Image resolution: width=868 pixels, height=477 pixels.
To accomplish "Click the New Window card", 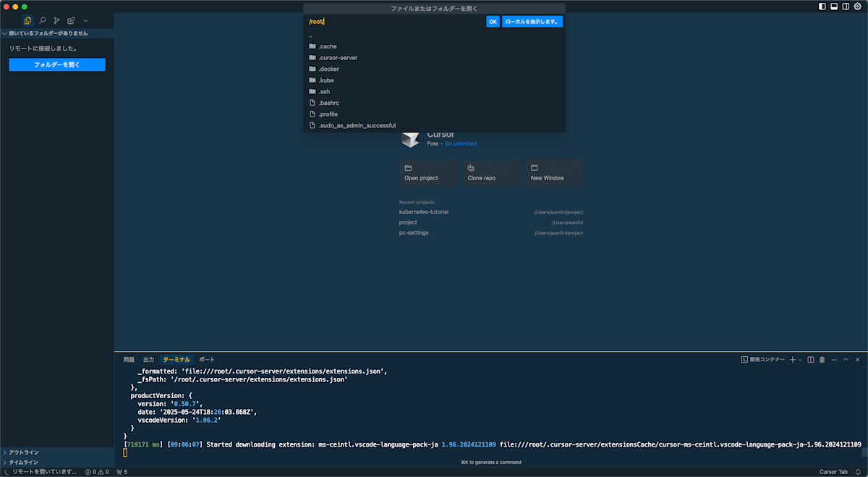I will point(554,173).
